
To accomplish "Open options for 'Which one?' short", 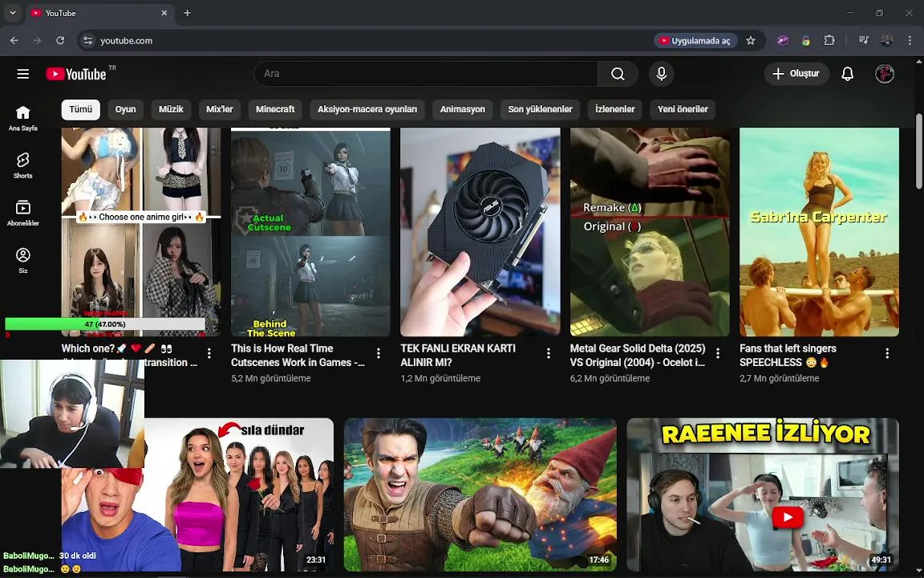I will pyautogui.click(x=209, y=353).
